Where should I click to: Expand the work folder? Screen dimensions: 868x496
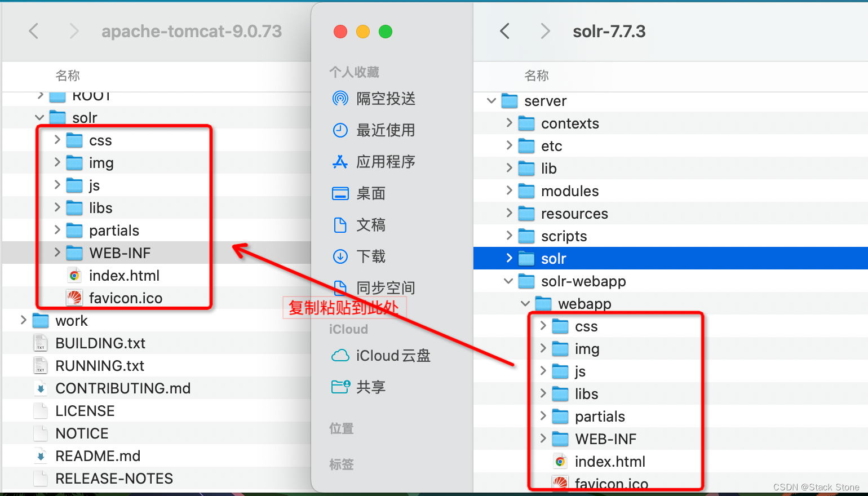(x=23, y=320)
